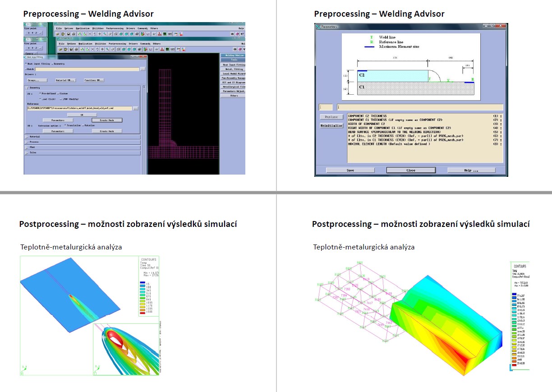Click Reinitialise in the Parameters window

[331, 125]
